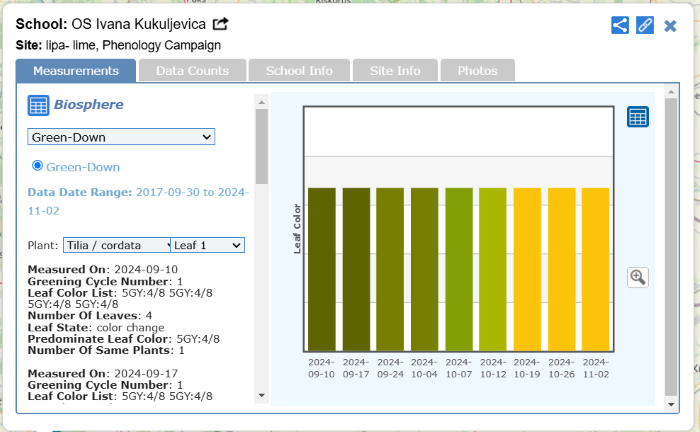The height and width of the screenshot is (432, 700).
Task: Go to the Site Info tab
Action: click(x=394, y=71)
